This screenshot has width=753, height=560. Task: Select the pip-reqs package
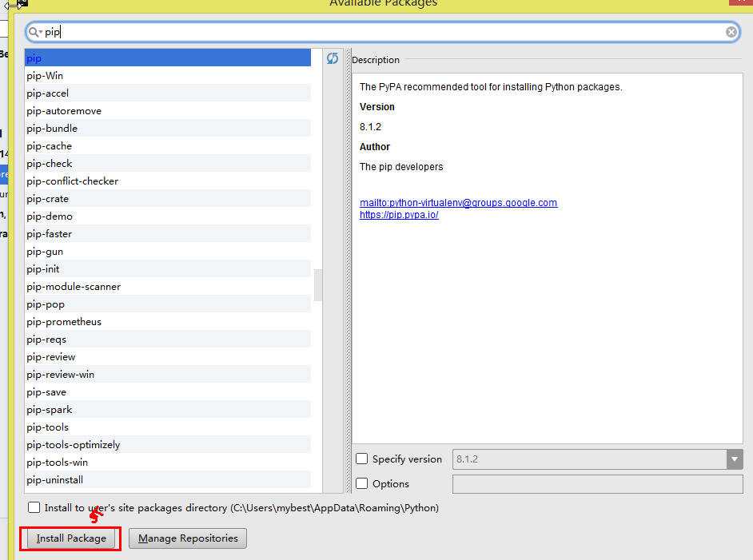168,340
